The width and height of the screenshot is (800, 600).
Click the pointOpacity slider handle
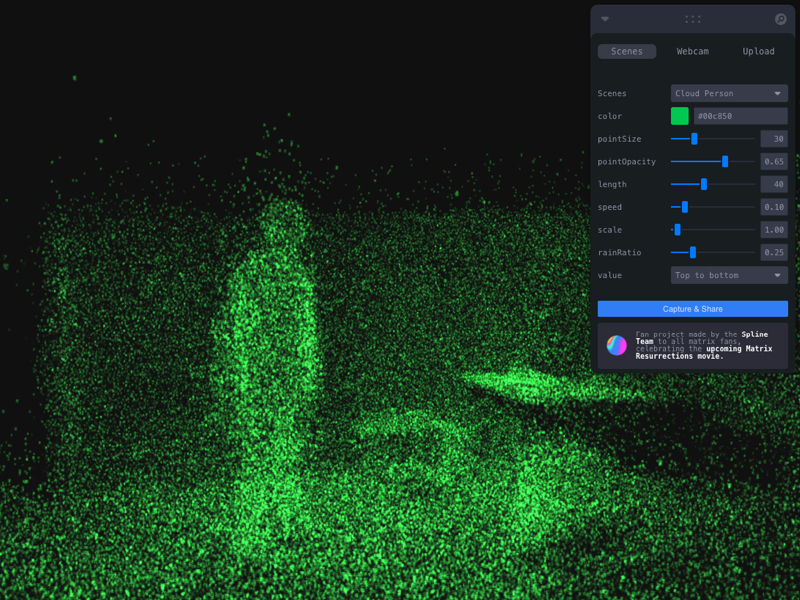click(724, 161)
